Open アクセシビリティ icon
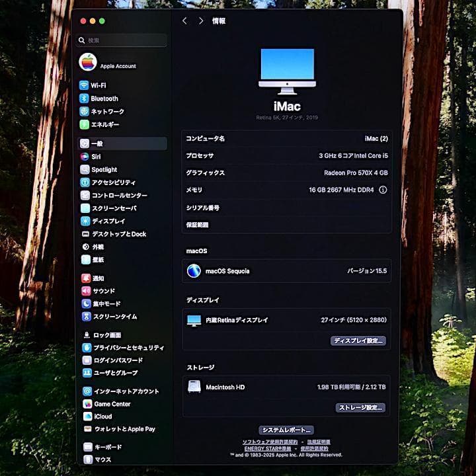476x476 pixels. click(x=85, y=182)
